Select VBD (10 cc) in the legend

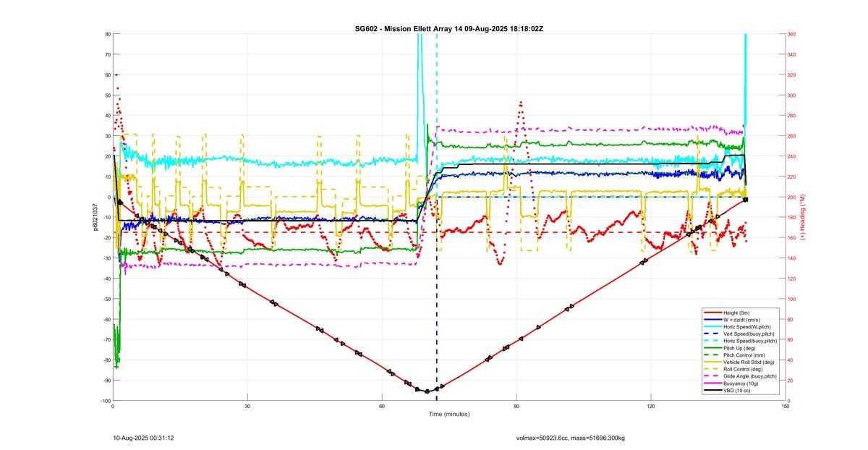click(x=738, y=390)
